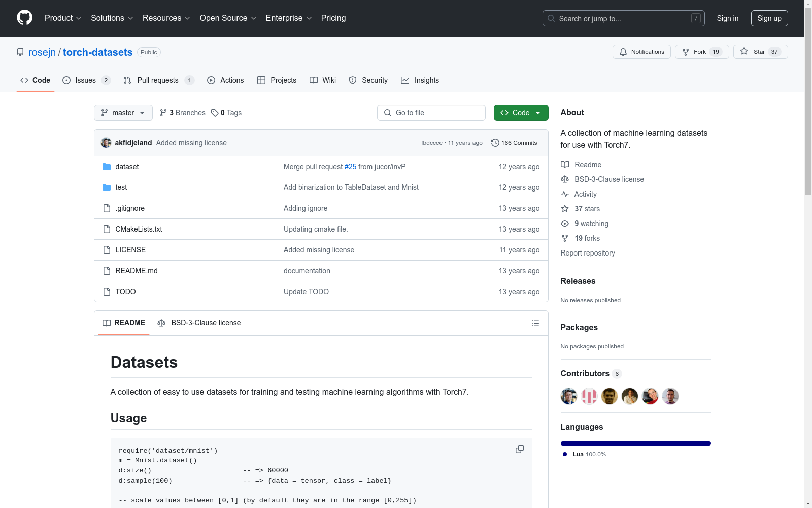Viewport: 812px width, 508px height.
Task: Open the Releases heading link
Action: coord(578,281)
